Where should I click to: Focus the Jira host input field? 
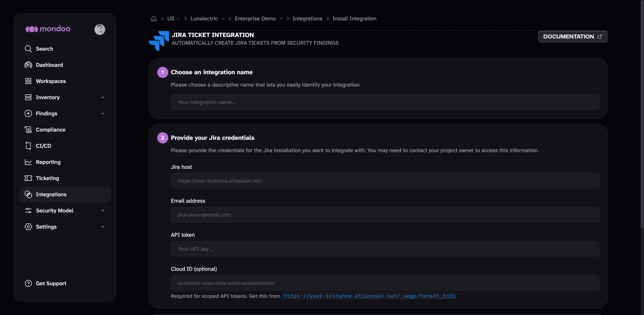(x=385, y=181)
